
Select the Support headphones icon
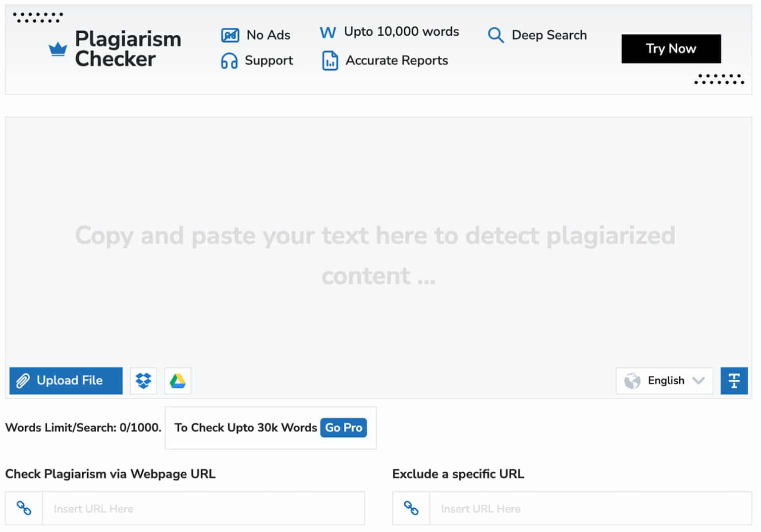229,60
